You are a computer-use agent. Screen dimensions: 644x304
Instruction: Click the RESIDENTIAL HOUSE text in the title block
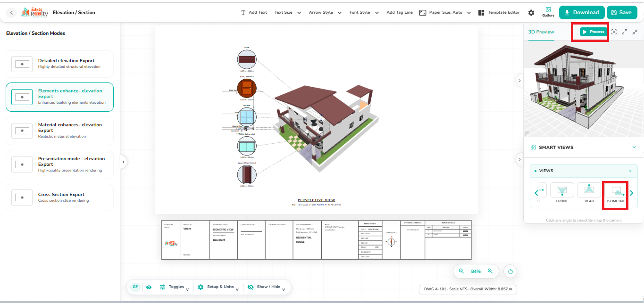pyautogui.click(x=303, y=239)
